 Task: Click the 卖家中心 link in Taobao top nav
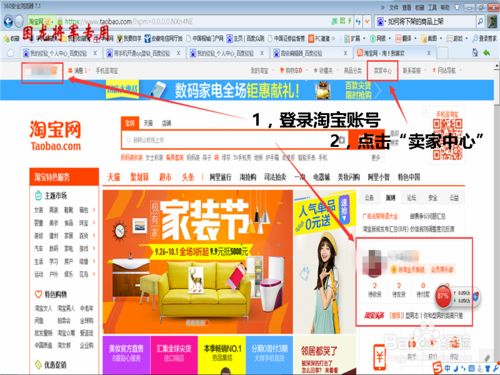pos(382,71)
